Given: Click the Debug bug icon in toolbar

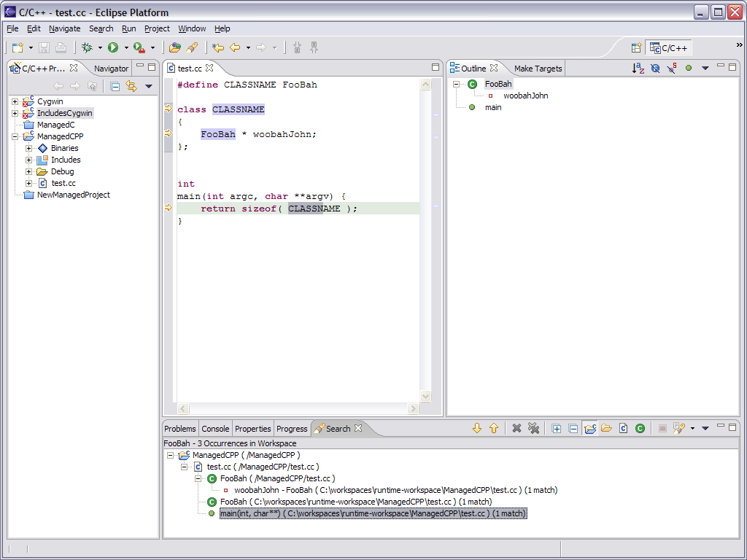Looking at the screenshot, I should click(87, 48).
